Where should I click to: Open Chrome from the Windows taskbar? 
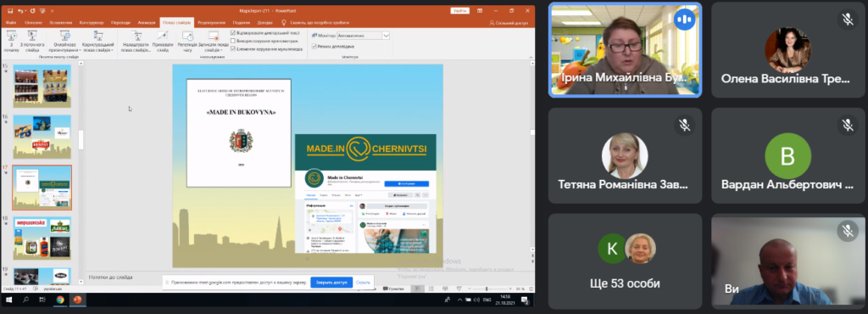click(60, 300)
